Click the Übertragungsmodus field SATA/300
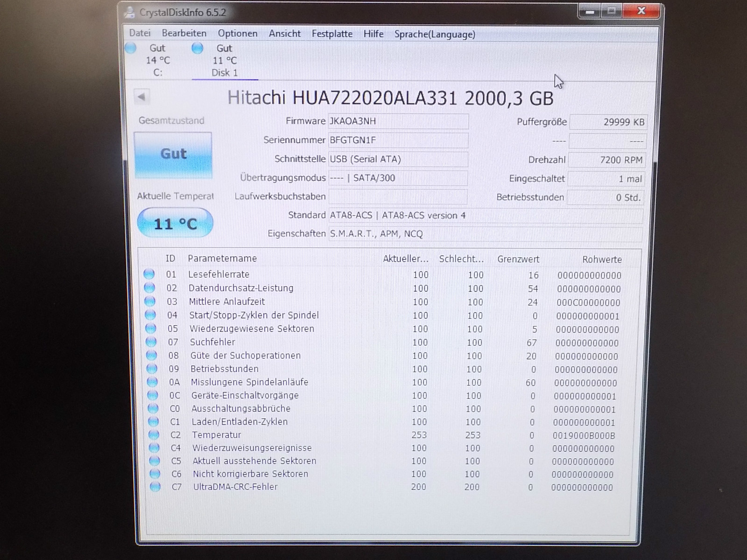This screenshot has width=747, height=560. pyautogui.click(x=398, y=178)
